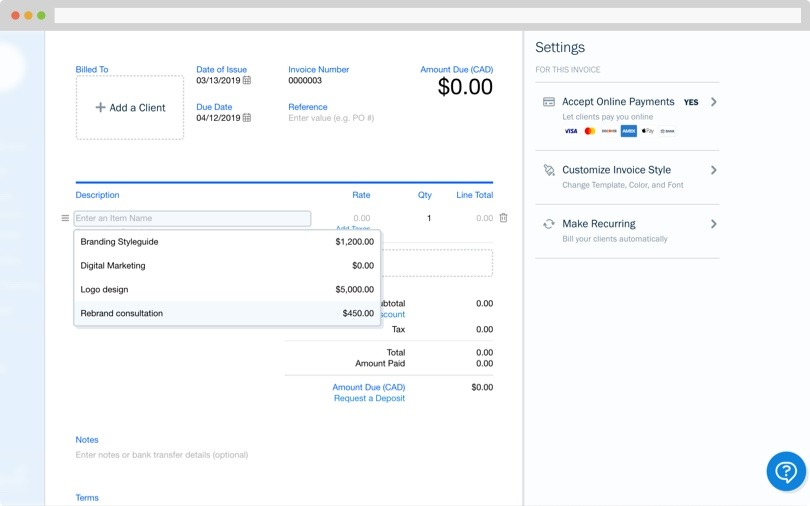The height and width of the screenshot is (506, 810).
Task: Expand Customize Invoice Style chevron
Action: click(713, 170)
